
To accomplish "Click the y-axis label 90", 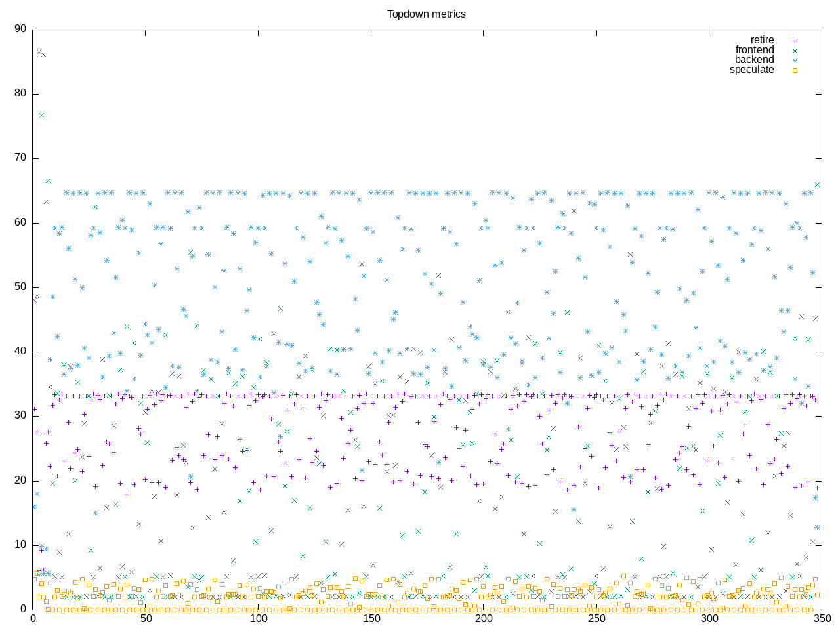I will [x=20, y=29].
